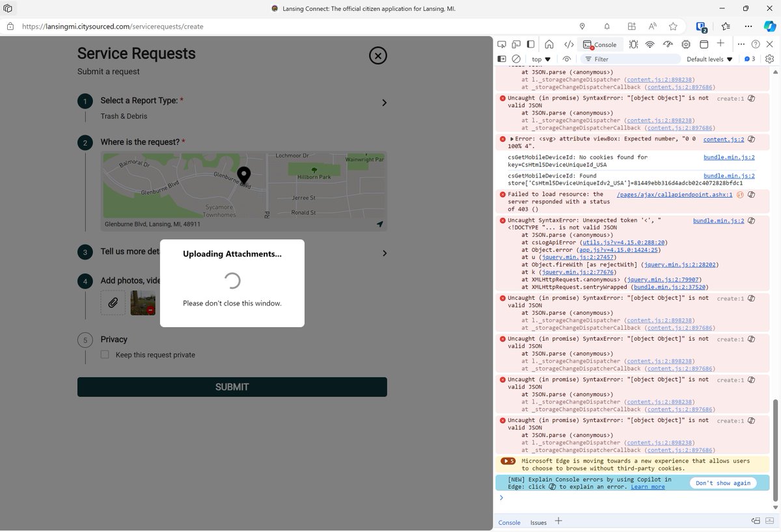
Task: Click the SUBMIT button
Action: pyautogui.click(x=232, y=387)
